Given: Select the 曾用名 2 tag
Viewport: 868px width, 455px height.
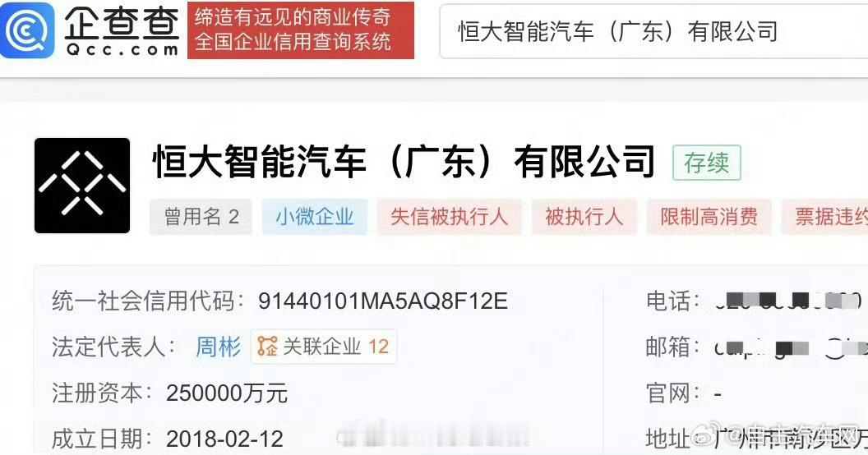Looking at the screenshot, I should click(x=201, y=217).
